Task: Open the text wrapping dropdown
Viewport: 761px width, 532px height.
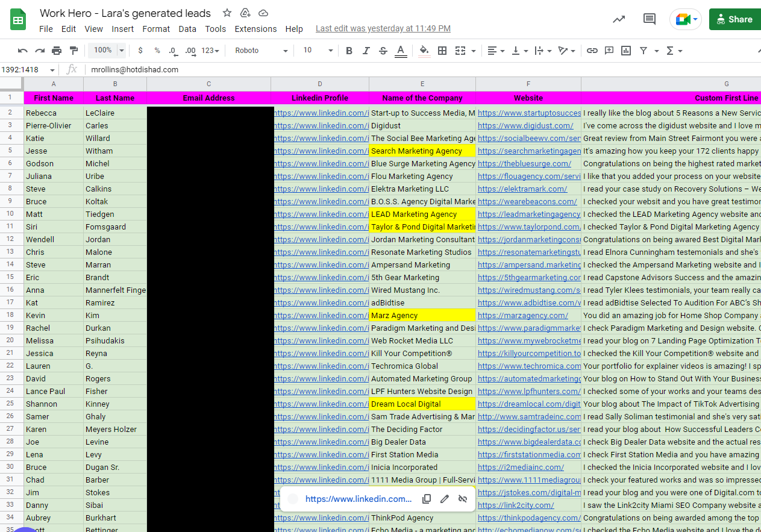Action: (x=543, y=51)
